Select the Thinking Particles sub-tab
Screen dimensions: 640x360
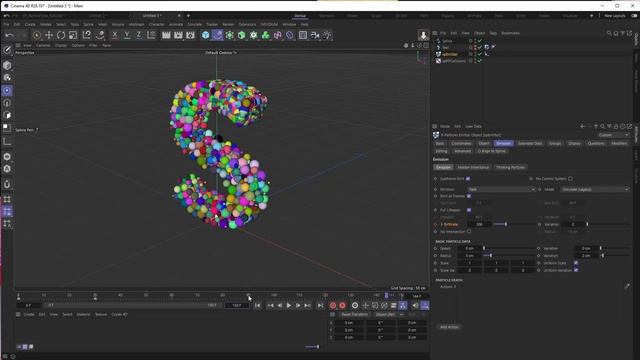click(510, 167)
